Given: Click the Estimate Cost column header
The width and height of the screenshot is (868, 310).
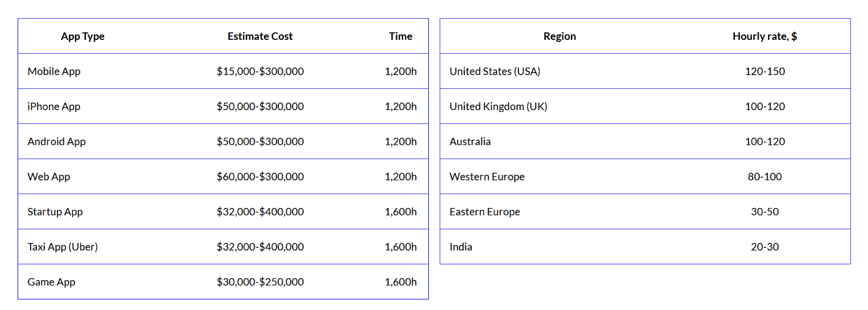Looking at the screenshot, I should point(260,36).
